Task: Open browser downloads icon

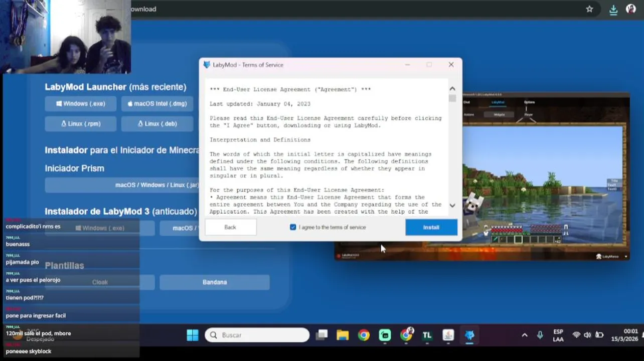Action: click(x=613, y=10)
